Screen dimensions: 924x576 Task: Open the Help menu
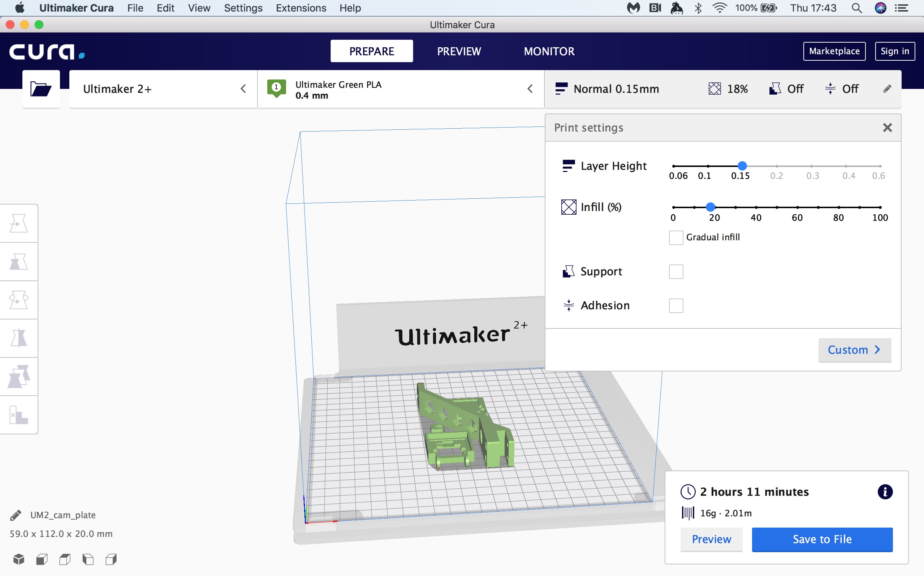pyautogui.click(x=350, y=8)
